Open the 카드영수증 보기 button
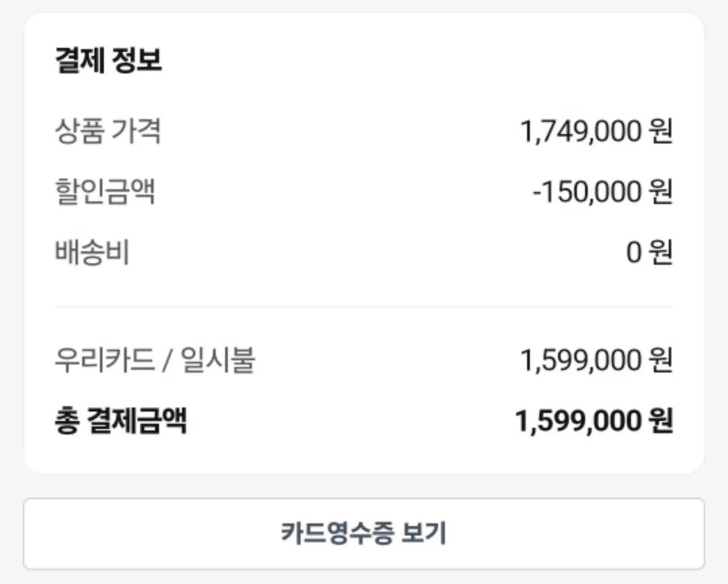Image resolution: width=728 pixels, height=584 pixels. [364, 533]
